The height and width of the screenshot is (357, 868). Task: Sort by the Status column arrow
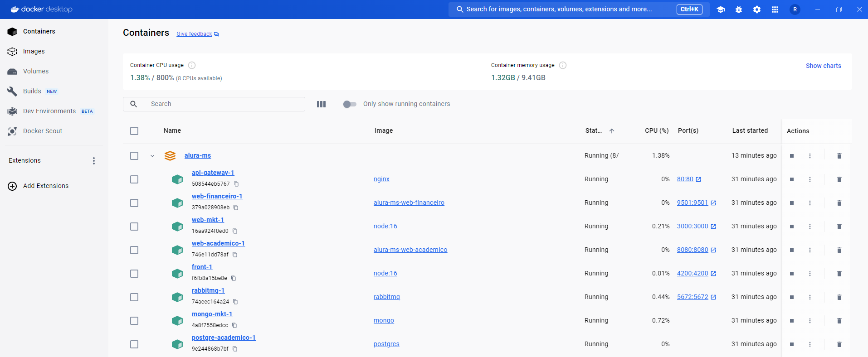pyautogui.click(x=612, y=131)
